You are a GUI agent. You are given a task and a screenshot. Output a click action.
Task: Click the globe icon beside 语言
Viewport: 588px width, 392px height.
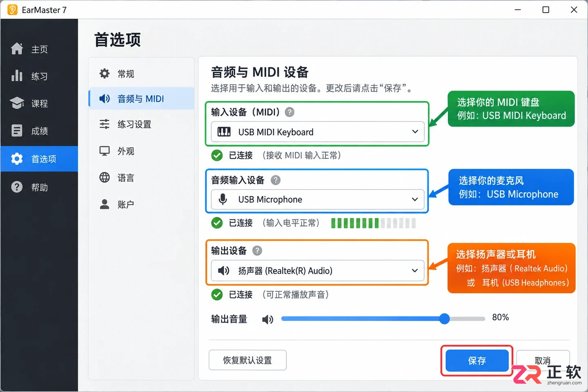point(105,178)
